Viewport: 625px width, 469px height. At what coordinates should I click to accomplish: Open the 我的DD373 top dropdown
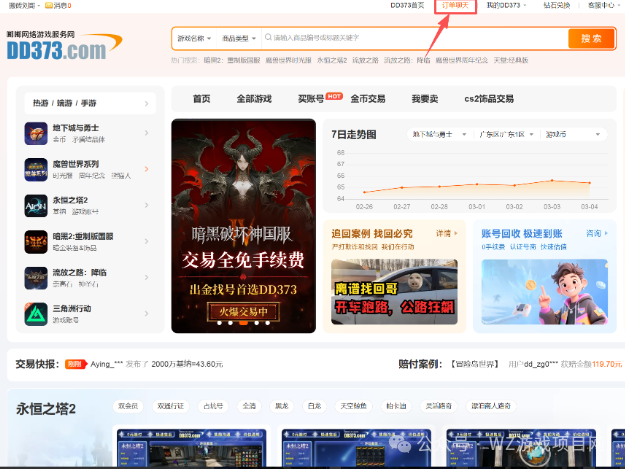(506, 5)
